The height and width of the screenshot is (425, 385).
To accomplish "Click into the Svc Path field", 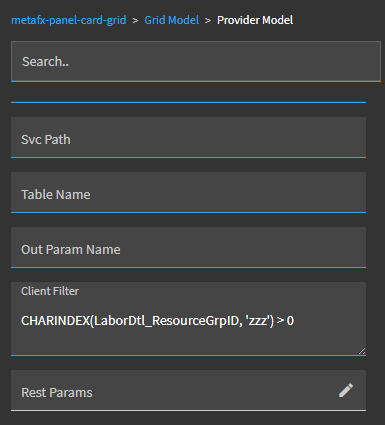I will [188, 137].
